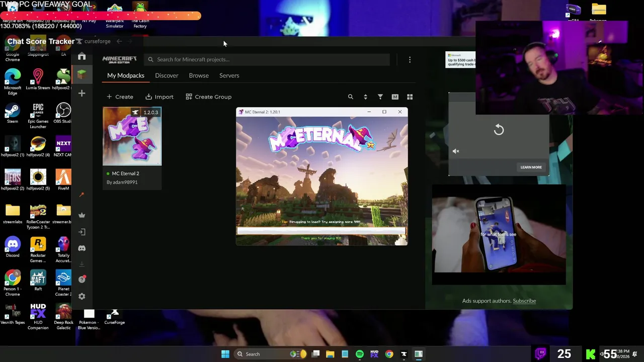Create a new modpack profile
The height and width of the screenshot is (362, 644).
pos(120,97)
